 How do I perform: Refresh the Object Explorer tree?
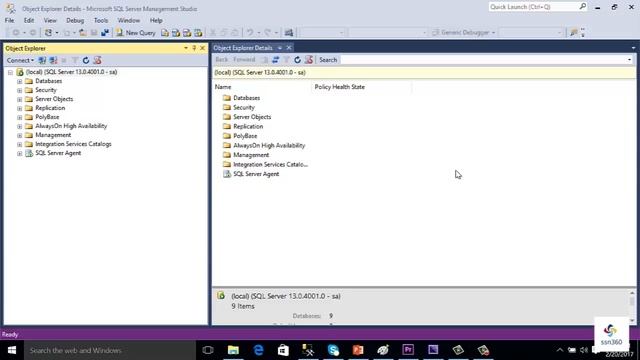(x=86, y=60)
